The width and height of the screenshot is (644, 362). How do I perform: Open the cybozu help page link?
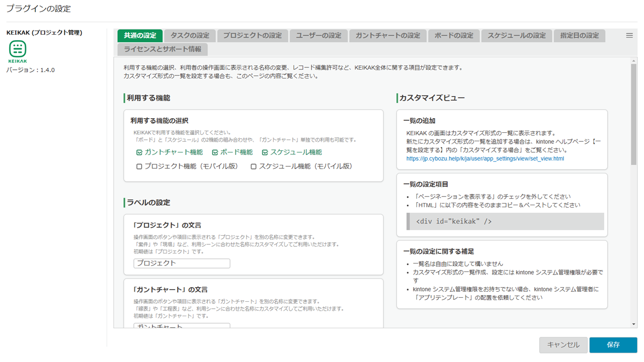tap(485, 158)
